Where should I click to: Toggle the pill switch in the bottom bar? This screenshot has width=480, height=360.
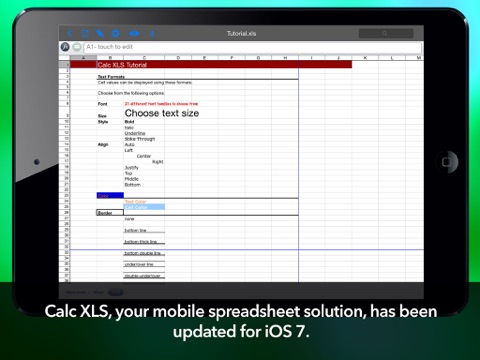click(115, 292)
